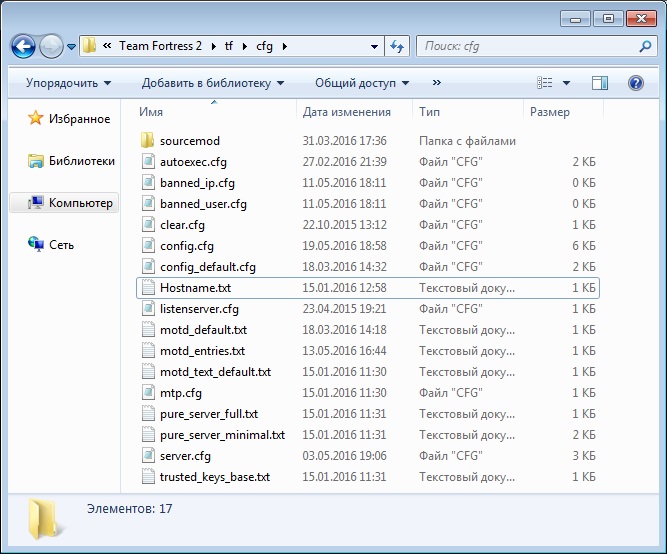Viewport: 667px width, 554px height.
Task: Click the banned_ip.cfg file icon
Action: pyautogui.click(x=148, y=183)
